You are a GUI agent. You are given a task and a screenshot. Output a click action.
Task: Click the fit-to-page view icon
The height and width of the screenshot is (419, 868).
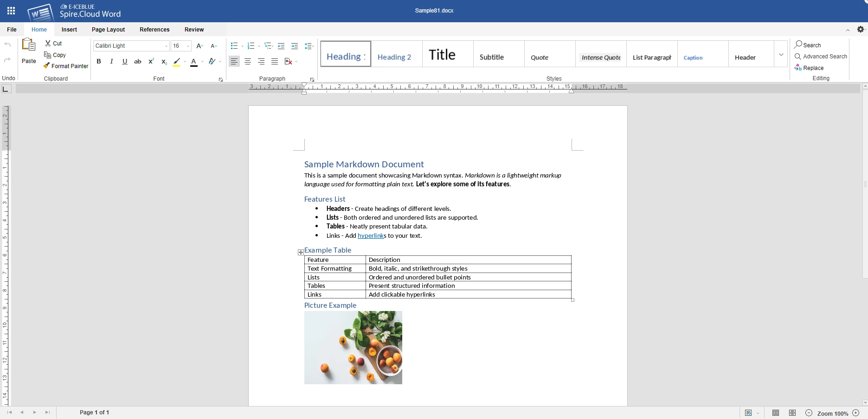click(x=776, y=413)
